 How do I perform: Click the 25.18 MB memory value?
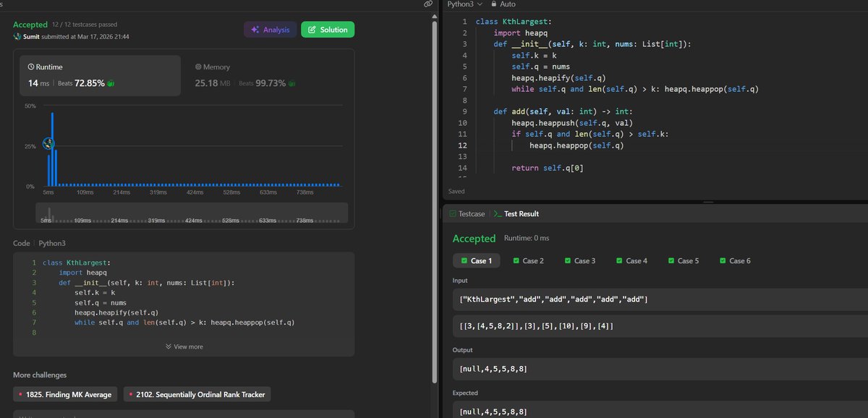[x=213, y=83]
